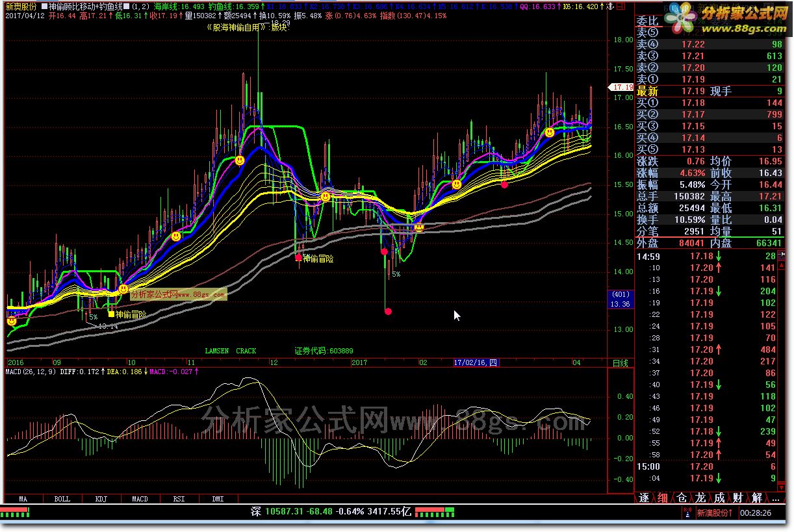Click the yellow square before lower 神偷冒险 text
The height and width of the screenshot is (532, 794).
[111, 314]
